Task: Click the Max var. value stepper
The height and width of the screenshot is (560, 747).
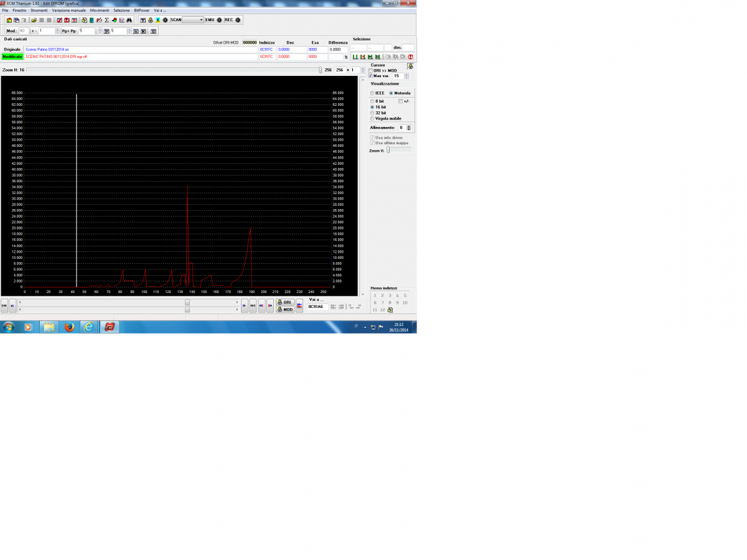Action: pos(406,76)
